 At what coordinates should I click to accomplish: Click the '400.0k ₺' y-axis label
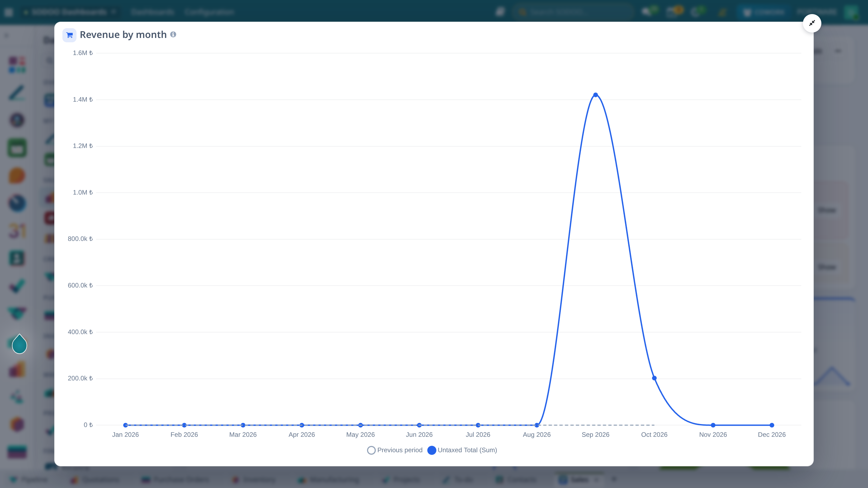click(80, 332)
